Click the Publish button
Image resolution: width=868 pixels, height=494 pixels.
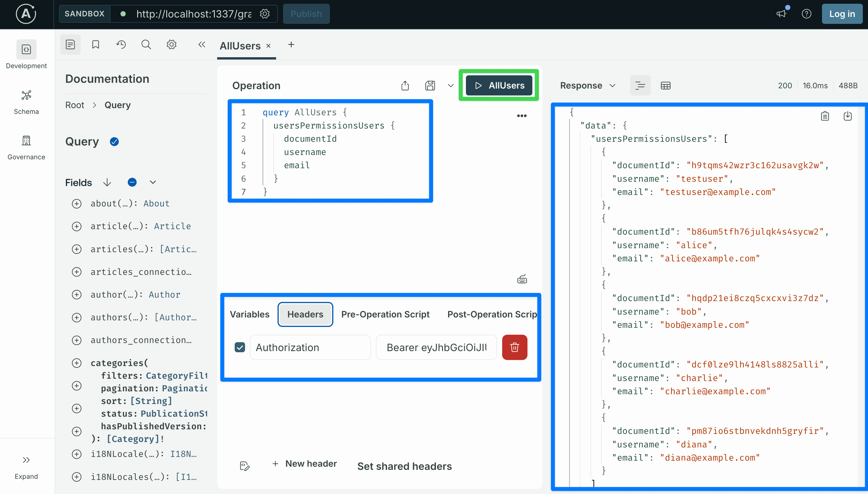click(306, 14)
